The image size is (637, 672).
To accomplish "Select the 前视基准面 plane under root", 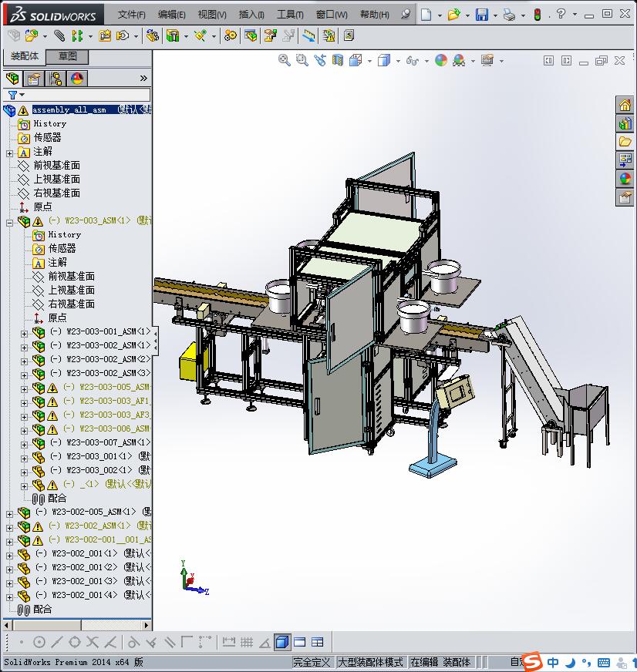I will point(56,166).
